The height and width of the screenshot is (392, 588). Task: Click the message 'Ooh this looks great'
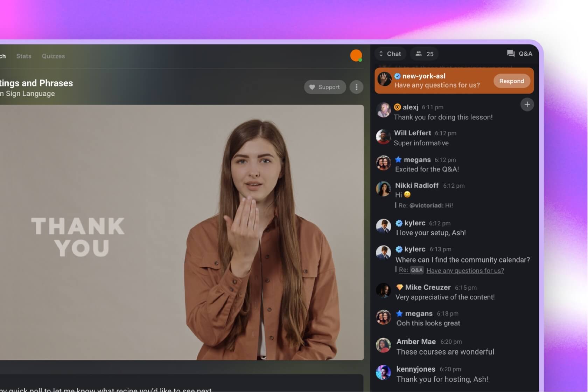(x=428, y=323)
